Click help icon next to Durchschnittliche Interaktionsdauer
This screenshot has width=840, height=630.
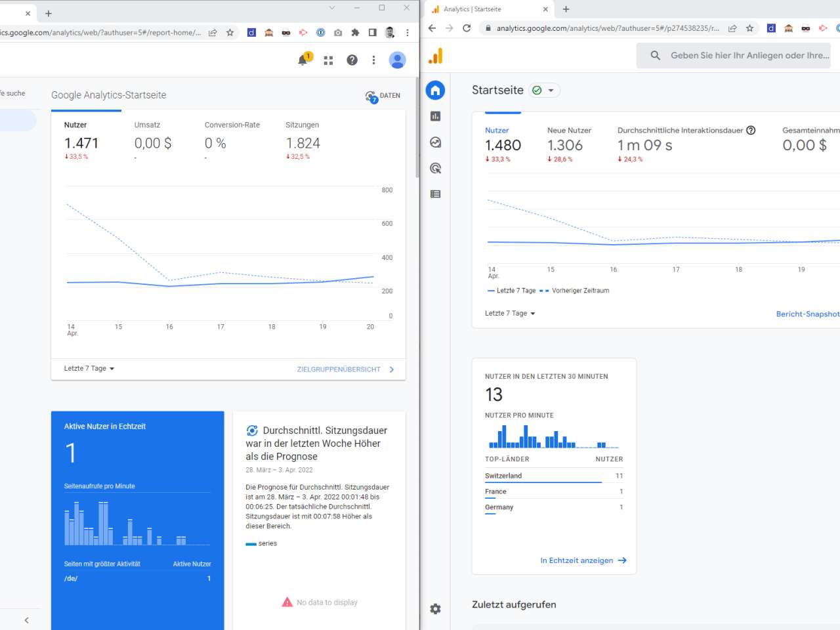751,131
